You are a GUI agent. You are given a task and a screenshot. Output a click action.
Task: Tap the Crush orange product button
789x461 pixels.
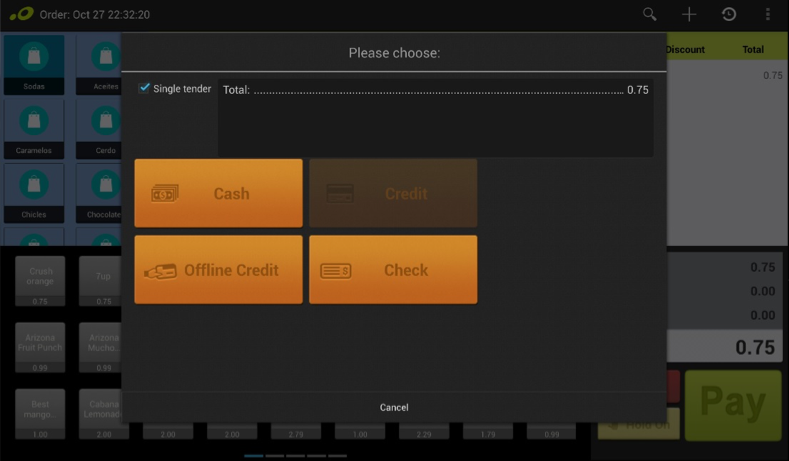(x=41, y=281)
